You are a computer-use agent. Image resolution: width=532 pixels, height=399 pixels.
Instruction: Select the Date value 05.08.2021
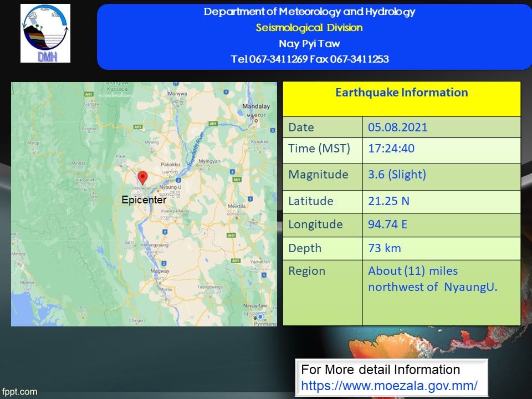[x=397, y=127]
